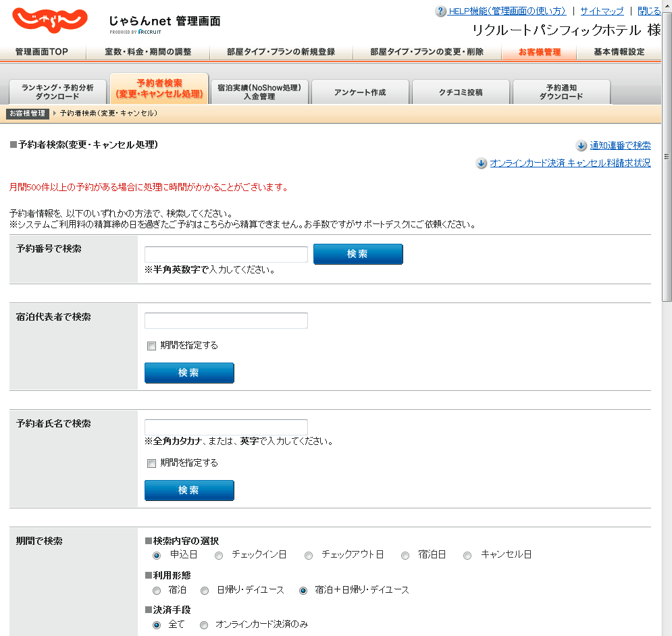Viewport: 672px width, 636px height.
Task: Click download arrow icon beside 通知連番で検索
Action: pos(581,146)
